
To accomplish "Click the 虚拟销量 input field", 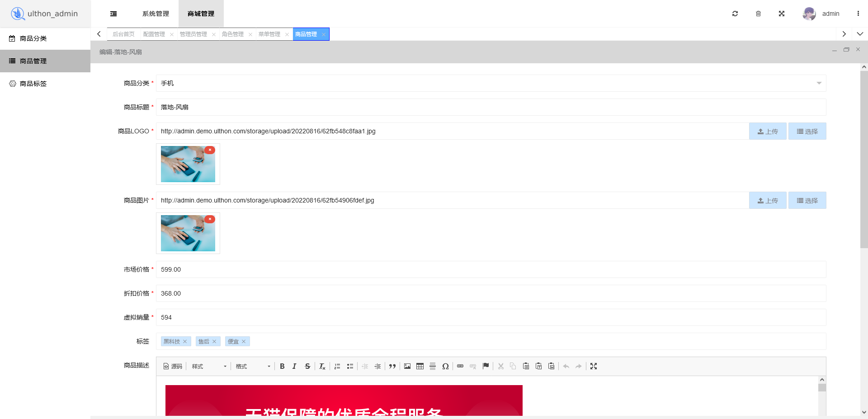I will click(491, 317).
